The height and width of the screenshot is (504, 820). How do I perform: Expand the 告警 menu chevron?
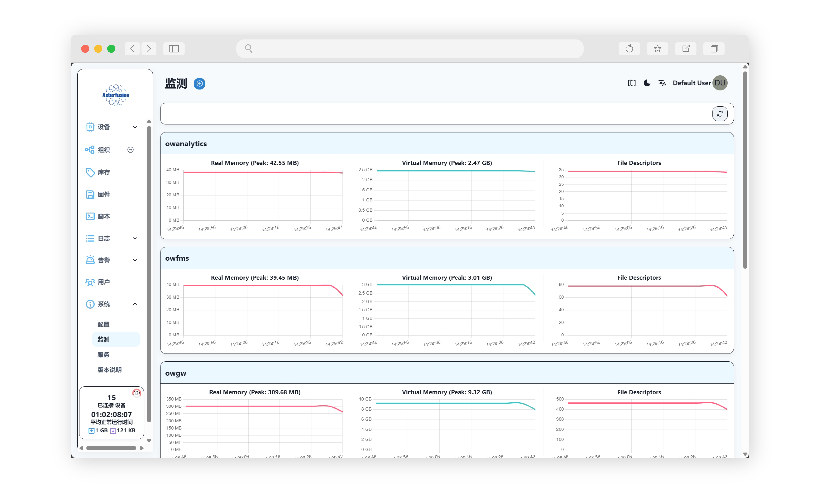click(x=135, y=260)
